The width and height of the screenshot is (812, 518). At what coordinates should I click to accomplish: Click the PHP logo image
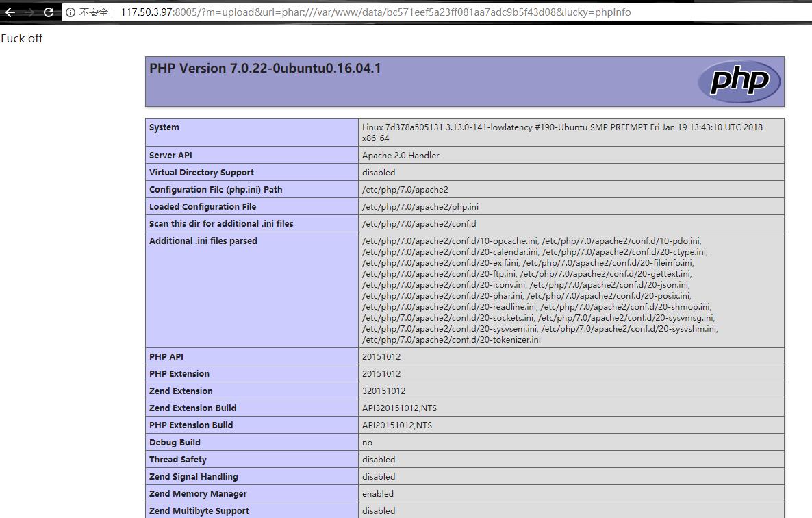[739, 82]
